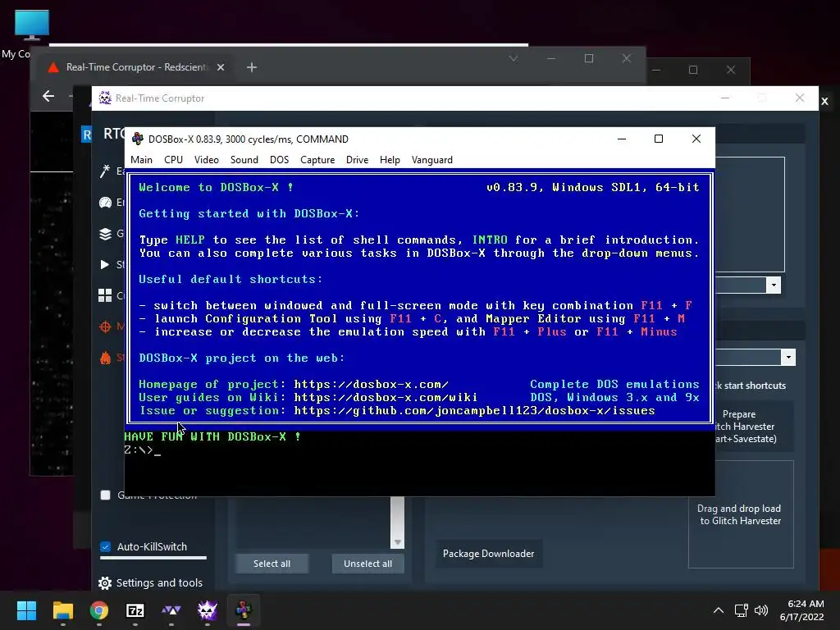The height and width of the screenshot is (630, 840).
Task: Open the Help menu in DOSBox-X
Action: coord(390,160)
